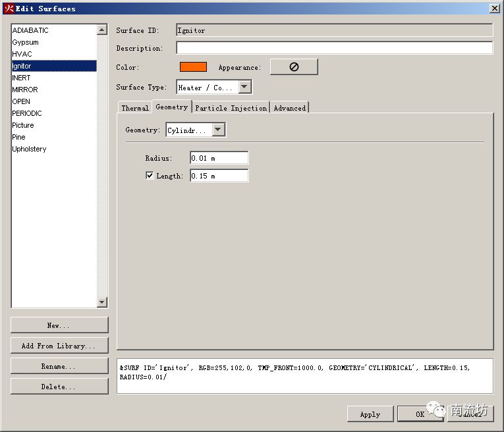Click the Apply button
Screen dimensions: 504x432
(x=370, y=414)
